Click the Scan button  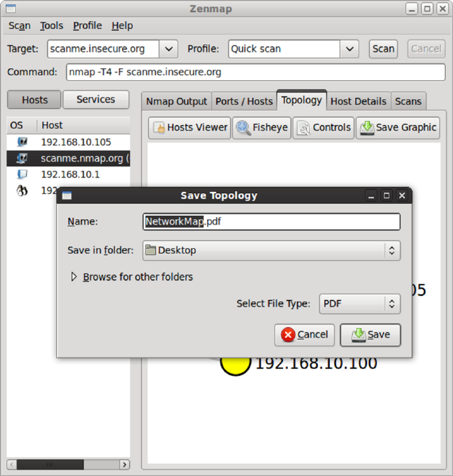pos(384,49)
